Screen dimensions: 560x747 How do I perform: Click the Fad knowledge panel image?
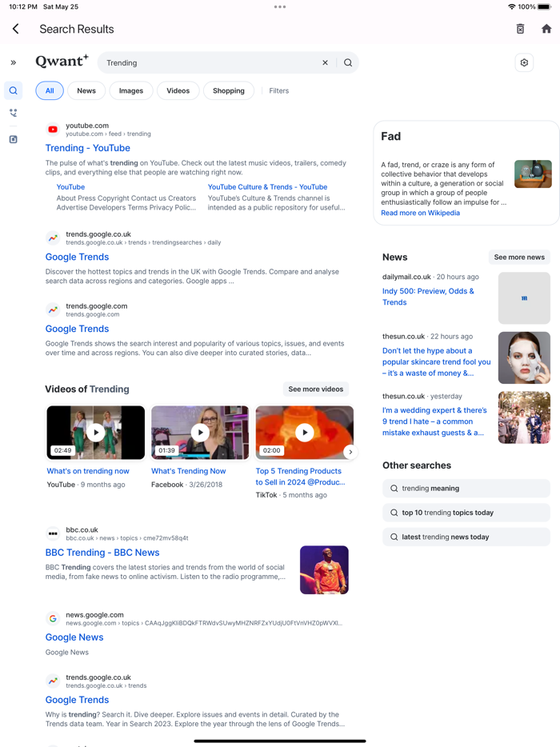point(533,174)
